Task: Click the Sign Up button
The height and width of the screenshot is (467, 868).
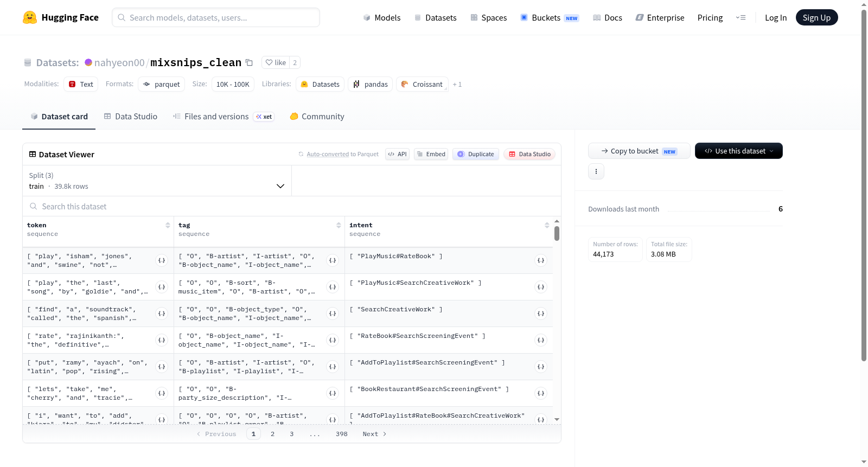Action: coord(816,17)
